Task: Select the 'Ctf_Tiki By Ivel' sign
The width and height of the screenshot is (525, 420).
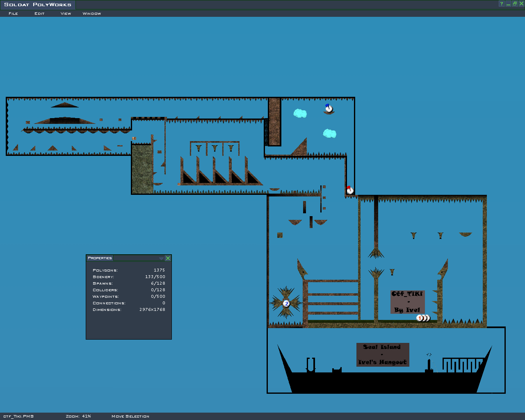Action: pos(407,301)
